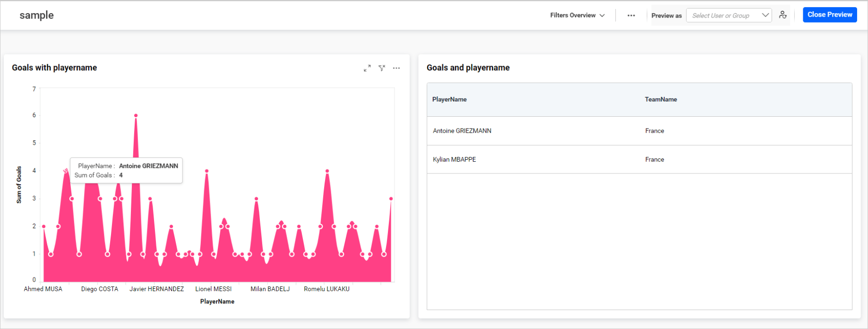
Task: Open the Select User or Group dropdown
Action: coord(729,16)
